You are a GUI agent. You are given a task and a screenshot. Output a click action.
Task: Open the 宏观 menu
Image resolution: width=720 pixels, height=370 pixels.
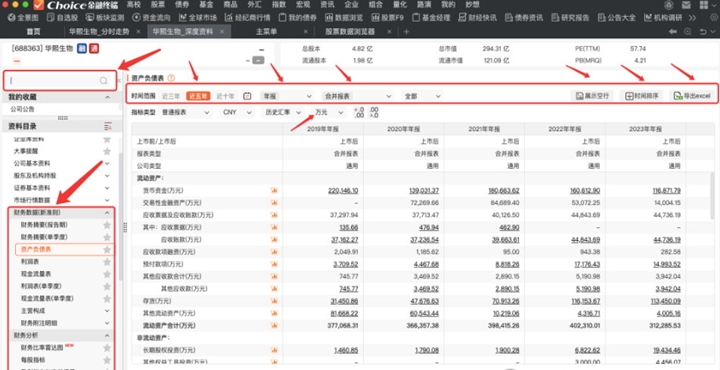303,5
